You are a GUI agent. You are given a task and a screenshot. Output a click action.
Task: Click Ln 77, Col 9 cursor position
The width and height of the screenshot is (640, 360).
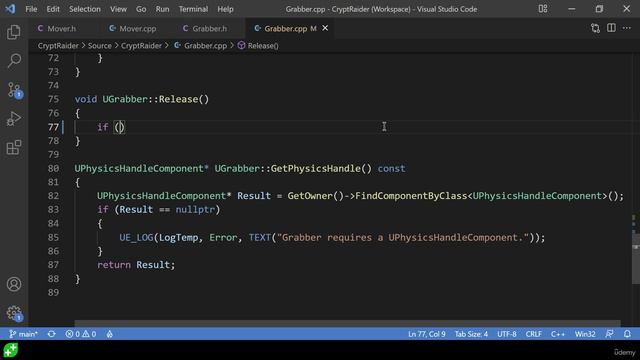(x=427, y=334)
